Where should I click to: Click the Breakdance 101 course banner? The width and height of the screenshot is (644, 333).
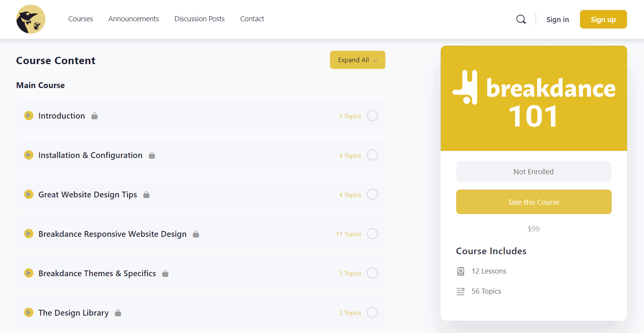tap(534, 99)
